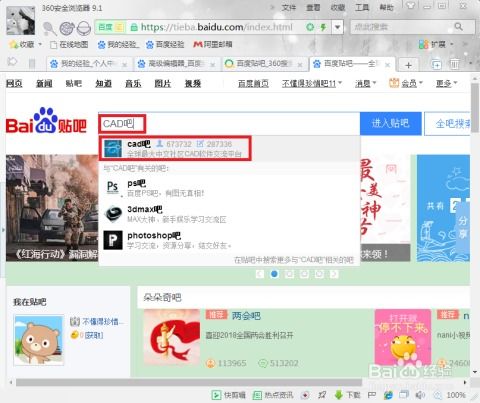Click the racket-shaped back icon
The height and width of the screenshot is (403, 480).
(50, 28)
